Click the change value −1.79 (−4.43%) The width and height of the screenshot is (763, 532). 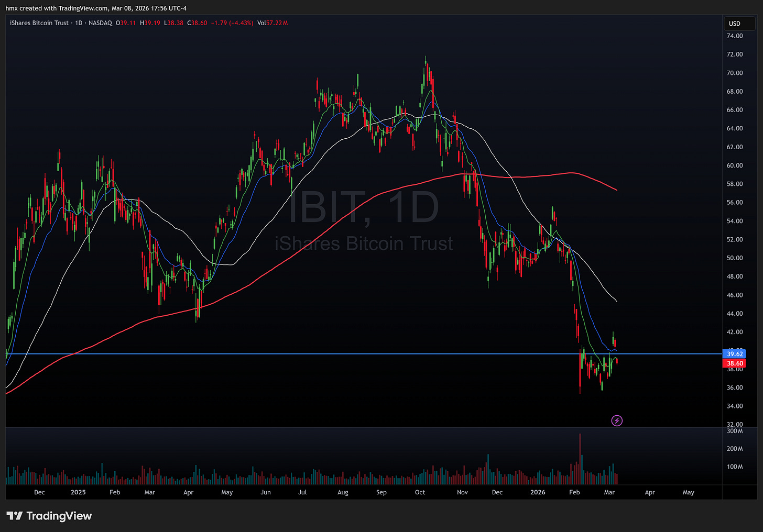[x=232, y=23]
